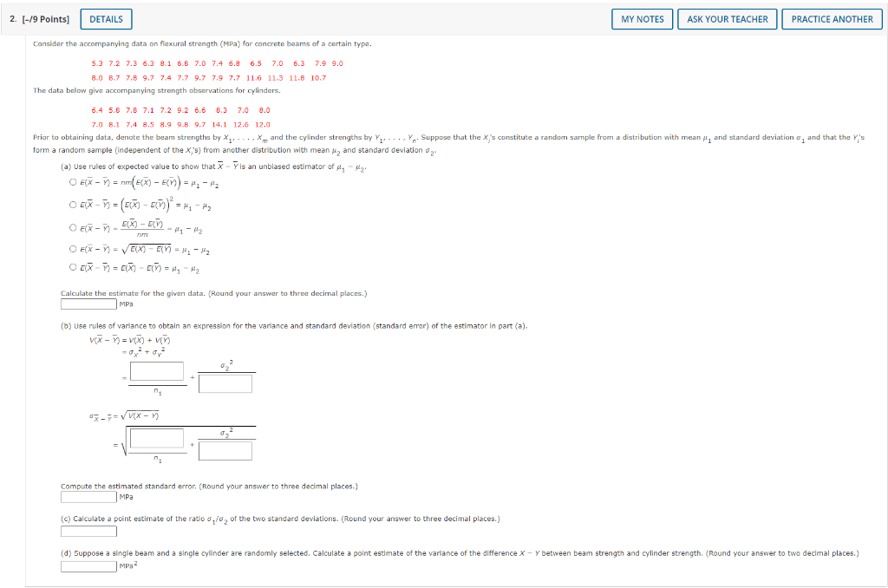
Task: Select the squared-difference answer option
Action: click(x=72, y=206)
